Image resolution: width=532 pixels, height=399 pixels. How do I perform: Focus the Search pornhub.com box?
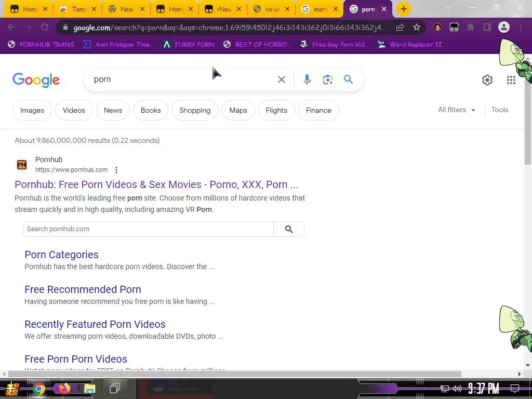pos(148,229)
